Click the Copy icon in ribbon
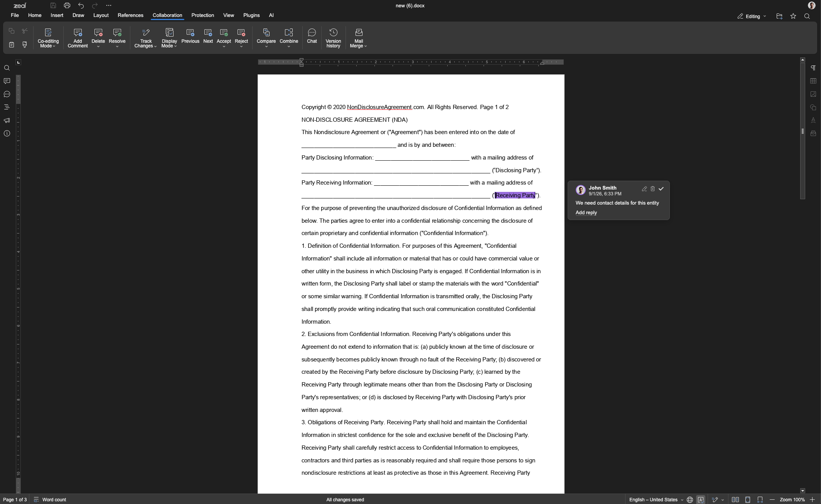This screenshot has height=504, width=821. [12, 31]
